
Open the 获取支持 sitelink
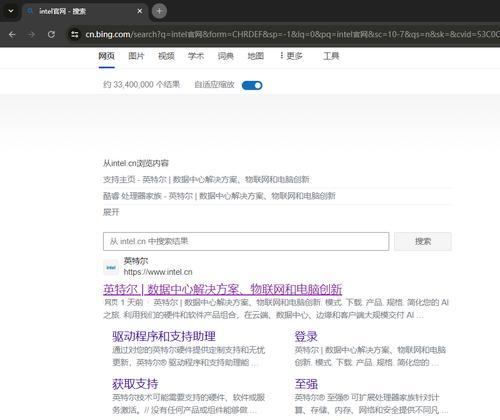click(x=135, y=384)
